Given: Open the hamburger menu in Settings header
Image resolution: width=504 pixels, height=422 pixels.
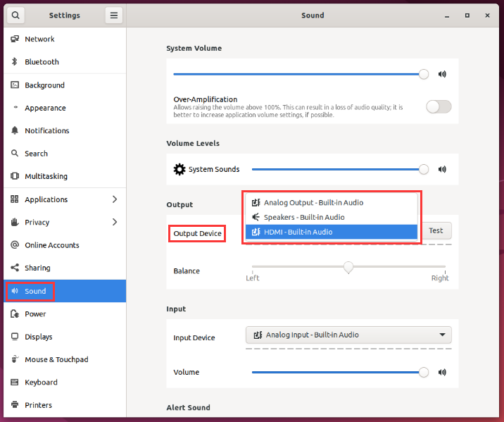Looking at the screenshot, I should coord(113,15).
